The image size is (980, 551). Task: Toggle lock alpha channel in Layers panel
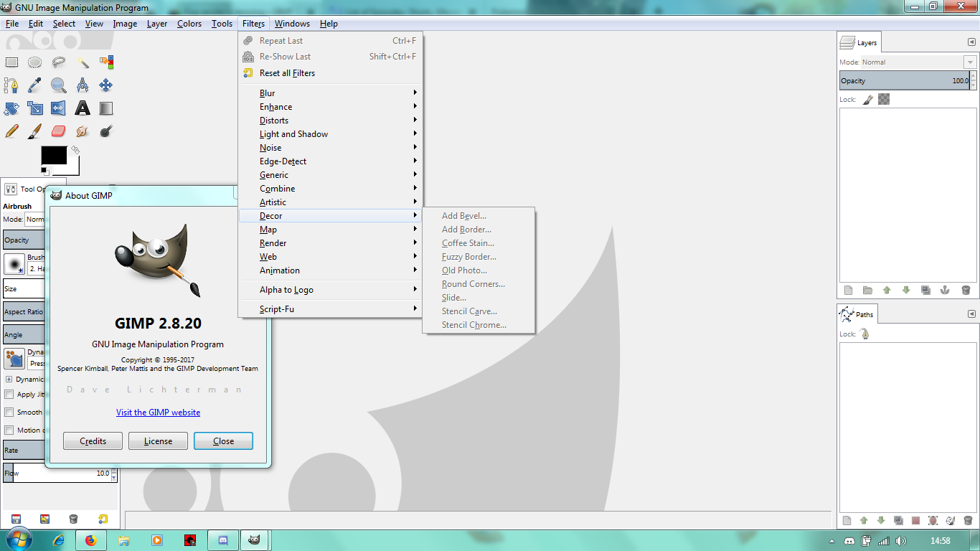tap(884, 99)
